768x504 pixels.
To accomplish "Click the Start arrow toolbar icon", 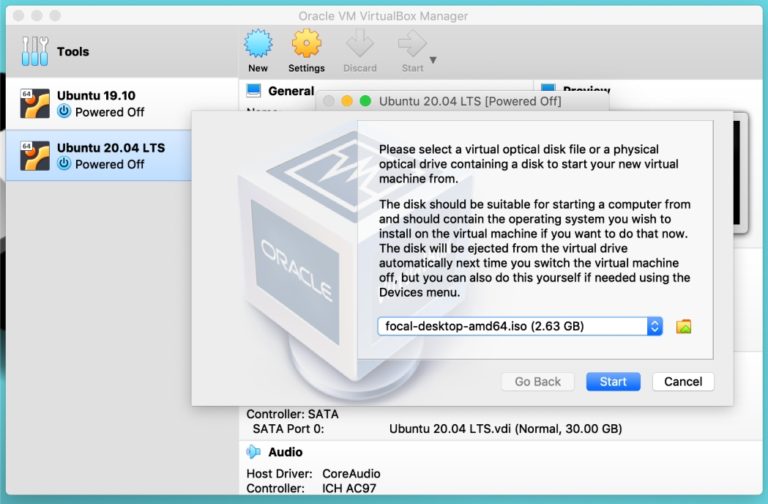I will [412, 44].
